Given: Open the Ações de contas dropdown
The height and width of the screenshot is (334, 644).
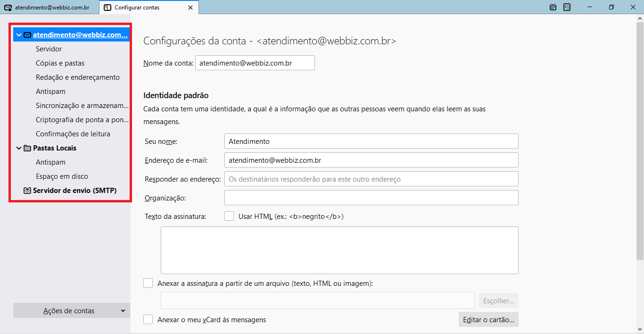Looking at the screenshot, I should (x=72, y=310).
